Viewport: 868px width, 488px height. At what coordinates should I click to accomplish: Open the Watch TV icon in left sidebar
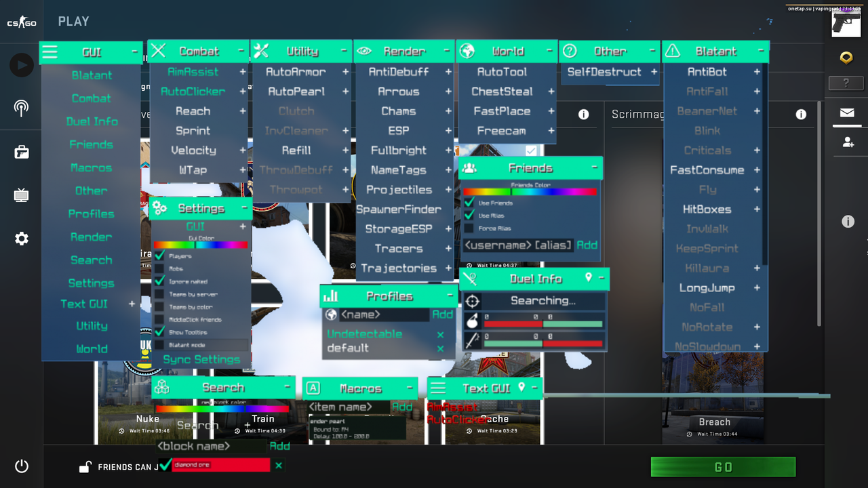(x=22, y=196)
